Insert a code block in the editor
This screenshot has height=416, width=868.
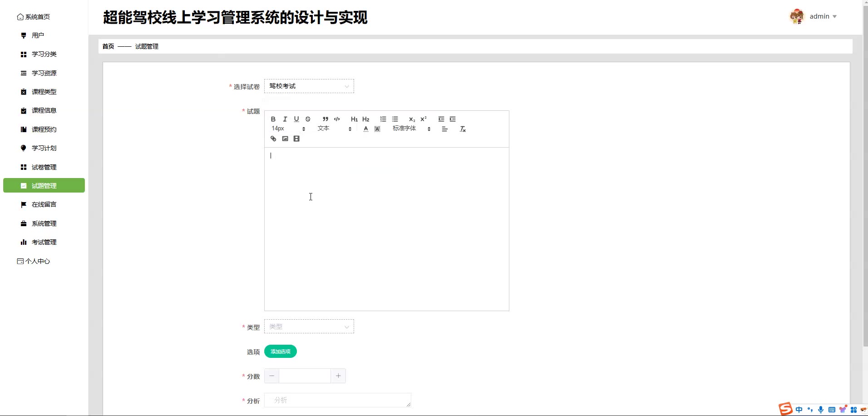(x=337, y=119)
